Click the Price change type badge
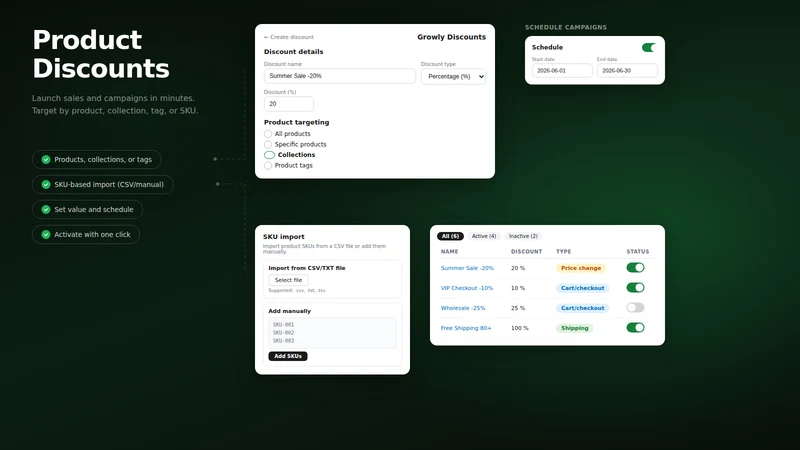Screen dimensions: 800x450 [x=581, y=268]
